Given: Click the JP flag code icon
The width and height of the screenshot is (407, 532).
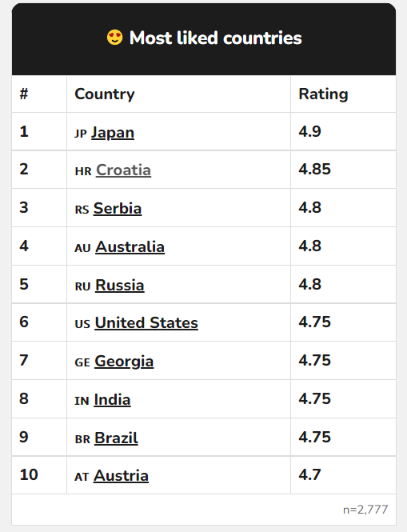Looking at the screenshot, I should click(x=81, y=134).
